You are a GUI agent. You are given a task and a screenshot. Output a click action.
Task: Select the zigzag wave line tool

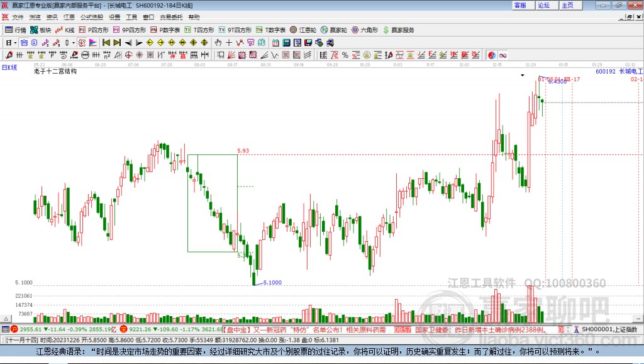pos(274,55)
